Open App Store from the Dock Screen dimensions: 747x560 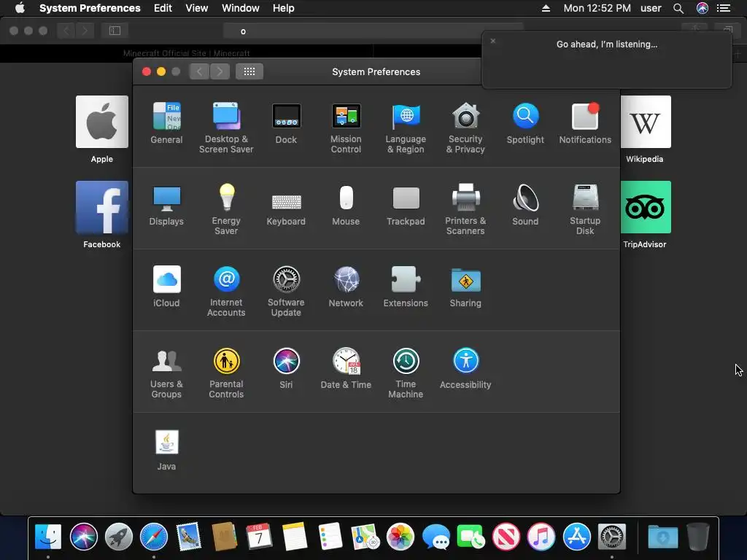(576, 536)
